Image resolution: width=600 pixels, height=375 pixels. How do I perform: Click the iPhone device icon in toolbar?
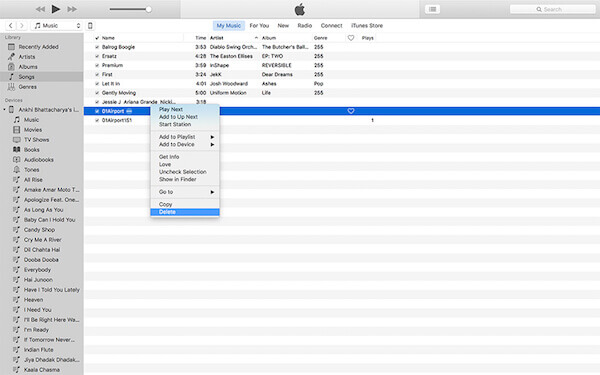[x=90, y=26]
